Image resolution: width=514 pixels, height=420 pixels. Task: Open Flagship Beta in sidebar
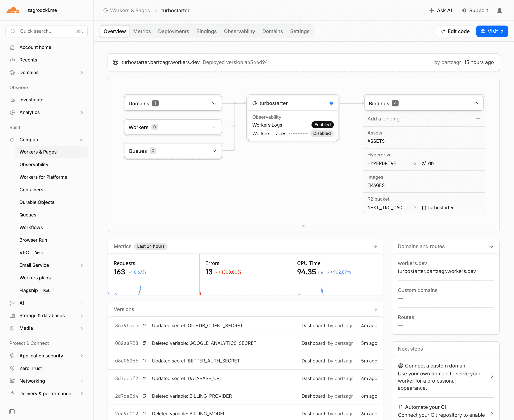(x=36, y=290)
